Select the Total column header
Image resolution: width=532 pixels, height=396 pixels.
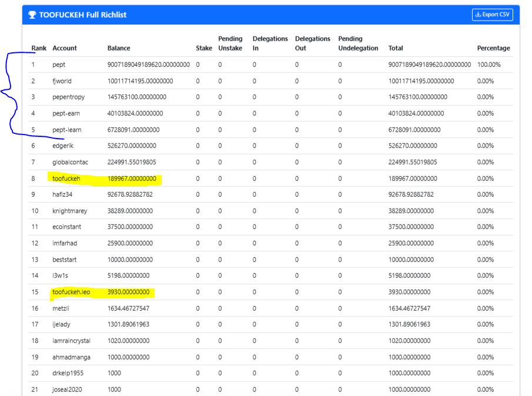tap(396, 48)
